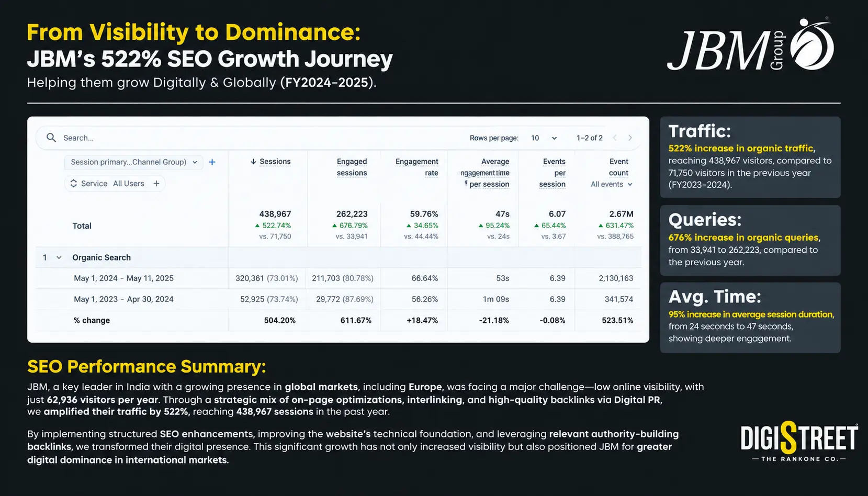The image size is (868, 496).
Task: Click the 341,574 event count cell
Action: click(619, 299)
